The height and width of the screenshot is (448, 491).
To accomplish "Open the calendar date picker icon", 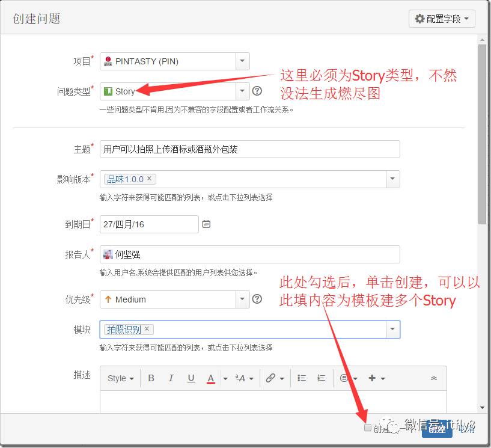I will tap(206, 224).
